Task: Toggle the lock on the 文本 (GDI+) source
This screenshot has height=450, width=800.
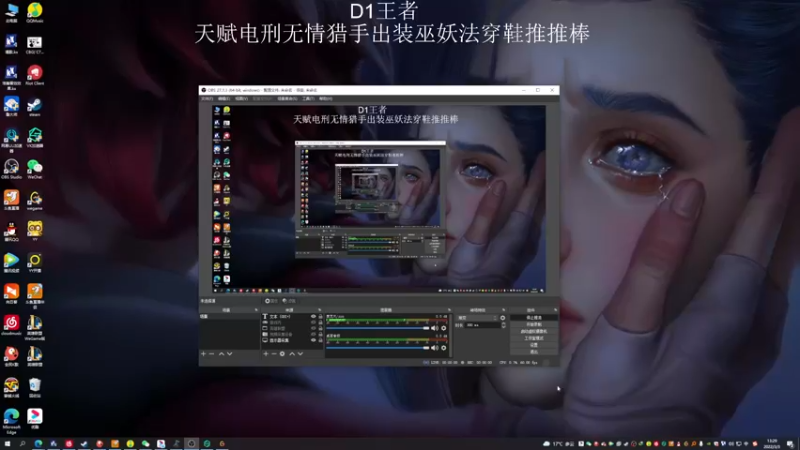Action: [x=320, y=317]
